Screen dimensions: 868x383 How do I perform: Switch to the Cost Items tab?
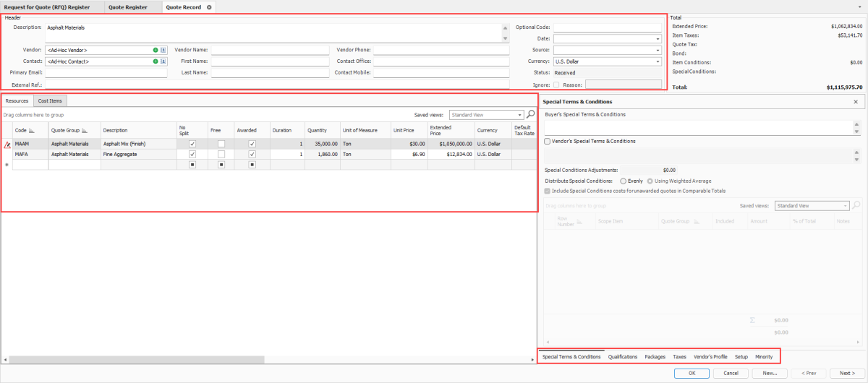(50, 100)
